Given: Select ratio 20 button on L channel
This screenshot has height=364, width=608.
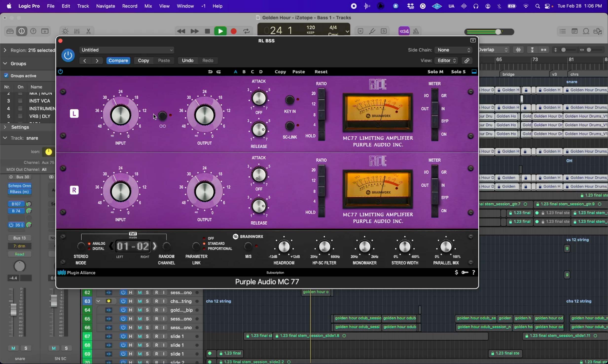Looking at the screenshot, I should [321, 94].
